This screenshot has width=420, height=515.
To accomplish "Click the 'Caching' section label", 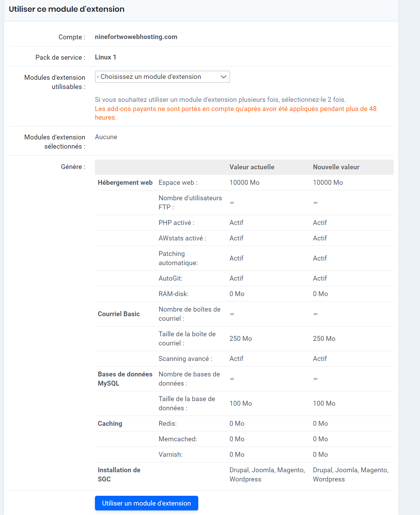I will point(110,423).
